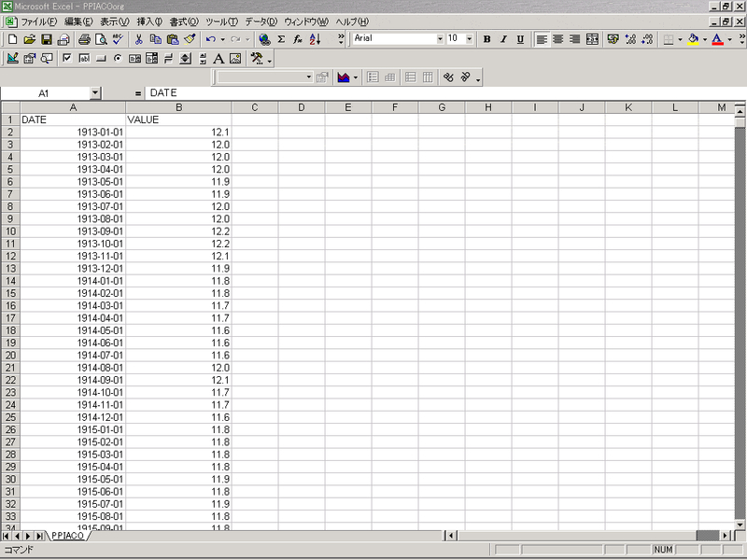
Task: Open the ファイル(F) menu
Action: click(x=38, y=21)
